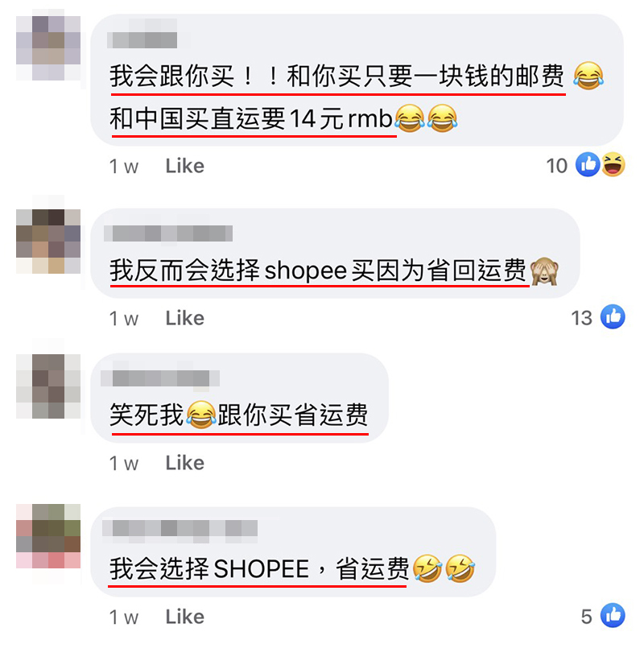Like the lowercase shopee 省回运费 comment
The height and width of the screenshot is (669, 644).
coord(184,318)
